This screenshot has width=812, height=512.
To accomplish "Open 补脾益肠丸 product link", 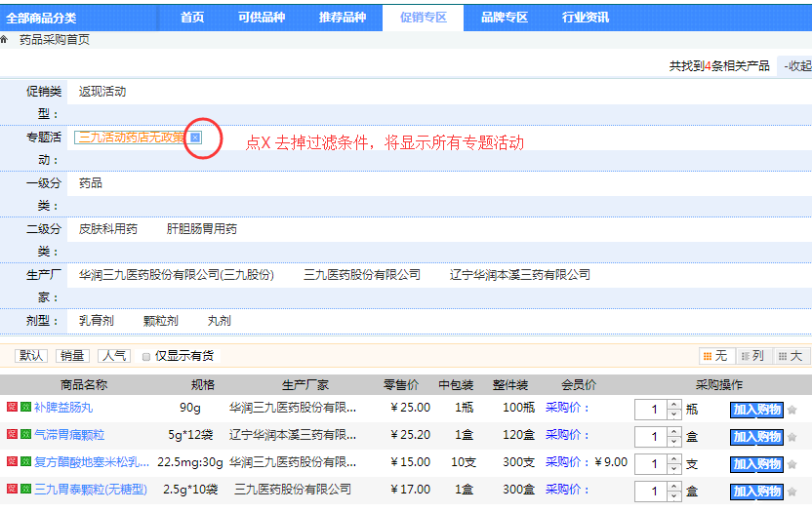I will pos(63,408).
